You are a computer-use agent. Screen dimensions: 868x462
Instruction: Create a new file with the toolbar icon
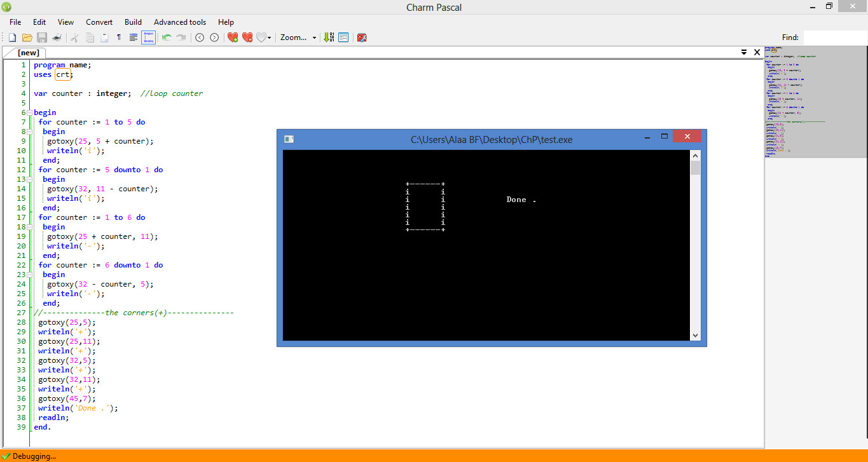point(12,37)
